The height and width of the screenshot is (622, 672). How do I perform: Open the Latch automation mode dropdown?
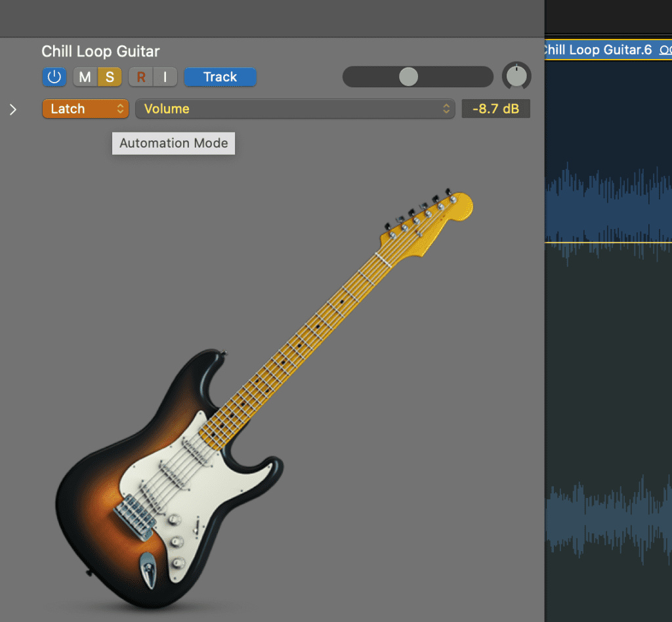click(x=85, y=109)
